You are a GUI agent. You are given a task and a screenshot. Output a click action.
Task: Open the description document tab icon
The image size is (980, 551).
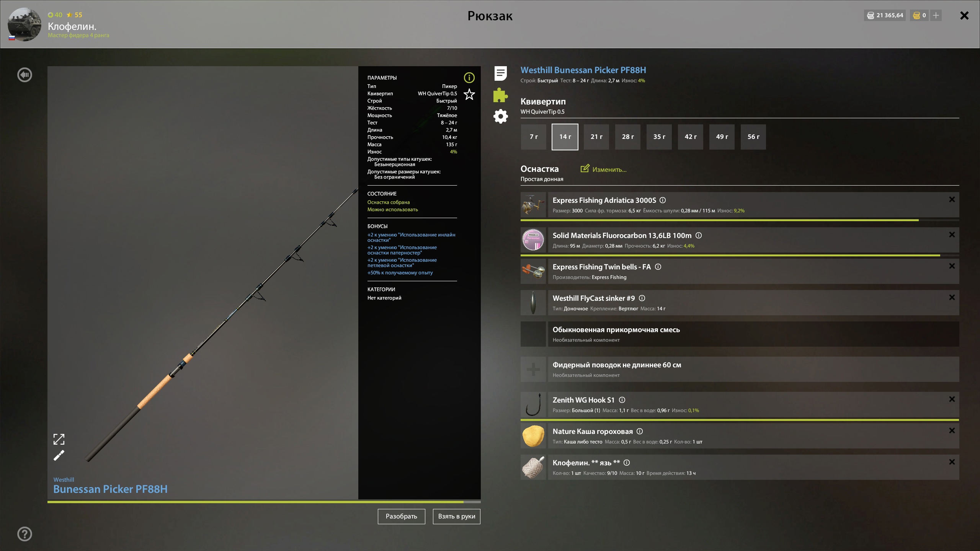pyautogui.click(x=500, y=73)
